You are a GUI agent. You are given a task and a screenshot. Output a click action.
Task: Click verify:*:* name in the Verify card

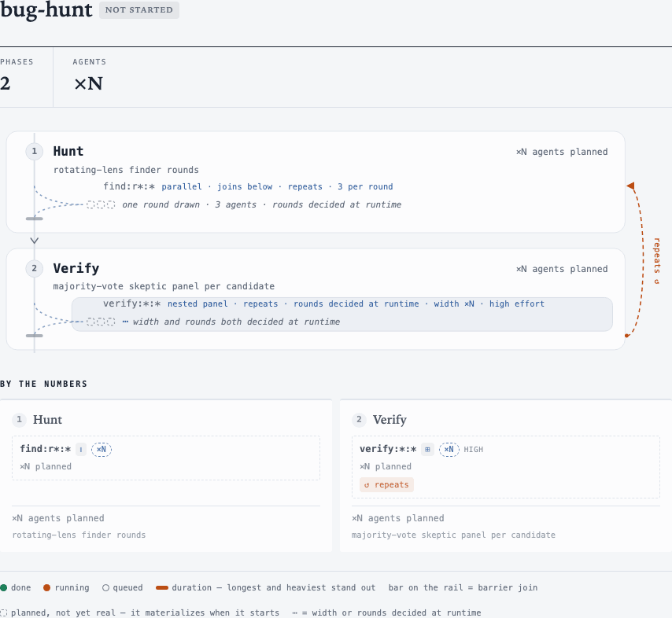pyautogui.click(x=388, y=449)
